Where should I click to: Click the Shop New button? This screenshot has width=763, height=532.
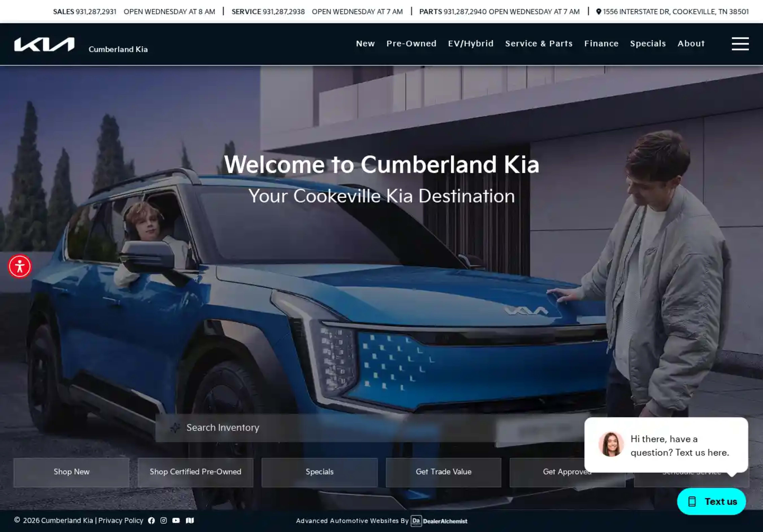(72, 472)
